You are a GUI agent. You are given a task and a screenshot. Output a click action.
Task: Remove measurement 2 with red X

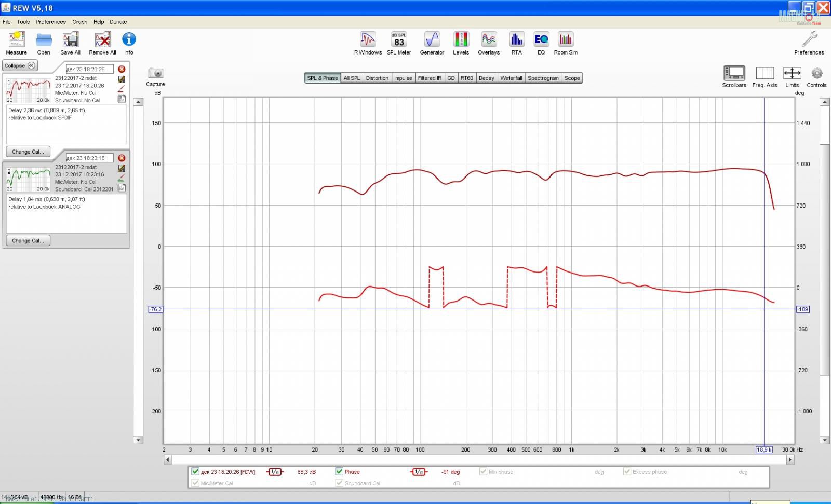click(122, 158)
